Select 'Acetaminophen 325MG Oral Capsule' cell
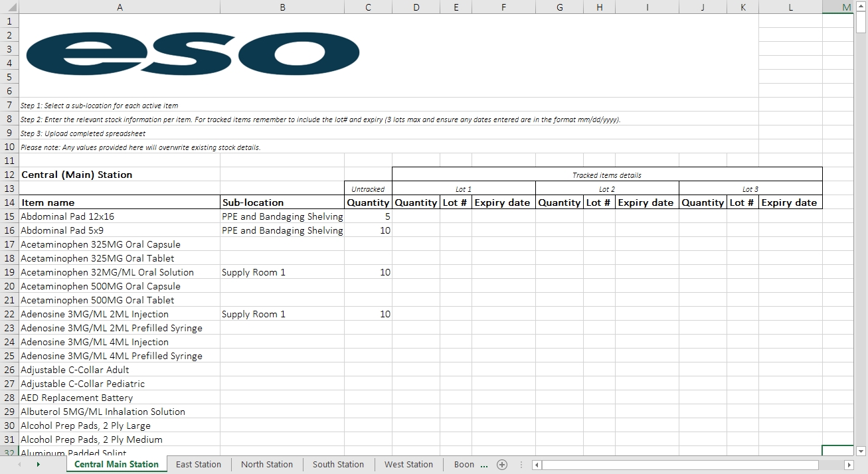This screenshot has width=868, height=474. [120, 244]
